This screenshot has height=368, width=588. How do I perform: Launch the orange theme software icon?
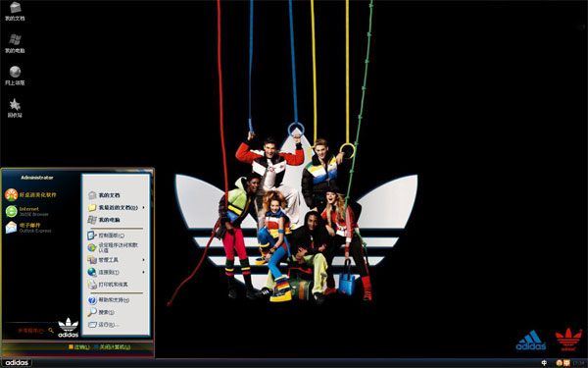pos(30,195)
